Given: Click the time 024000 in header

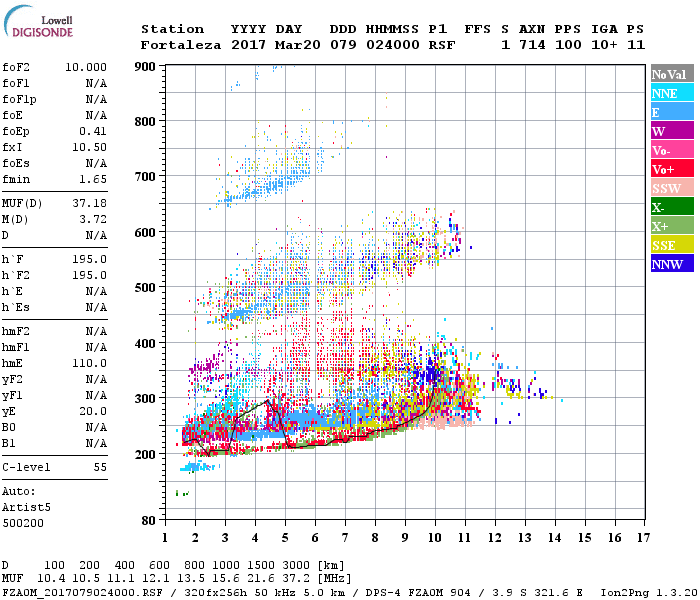Looking at the screenshot, I should pos(392,45).
